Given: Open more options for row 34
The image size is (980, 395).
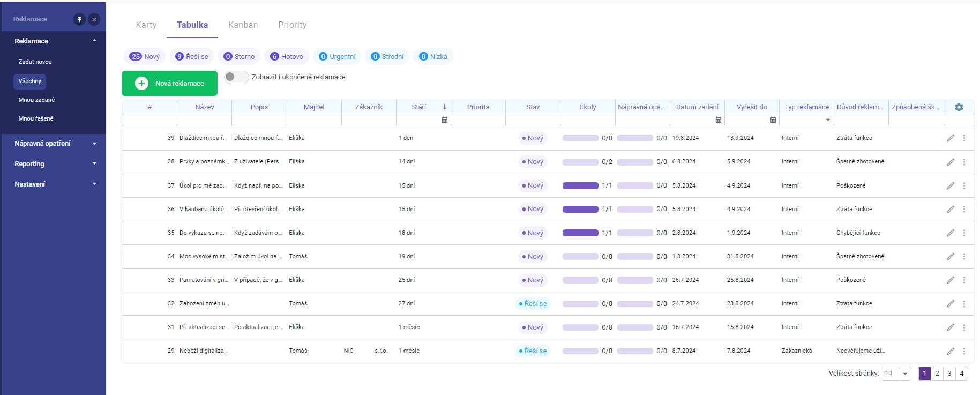Looking at the screenshot, I should point(964,256).
